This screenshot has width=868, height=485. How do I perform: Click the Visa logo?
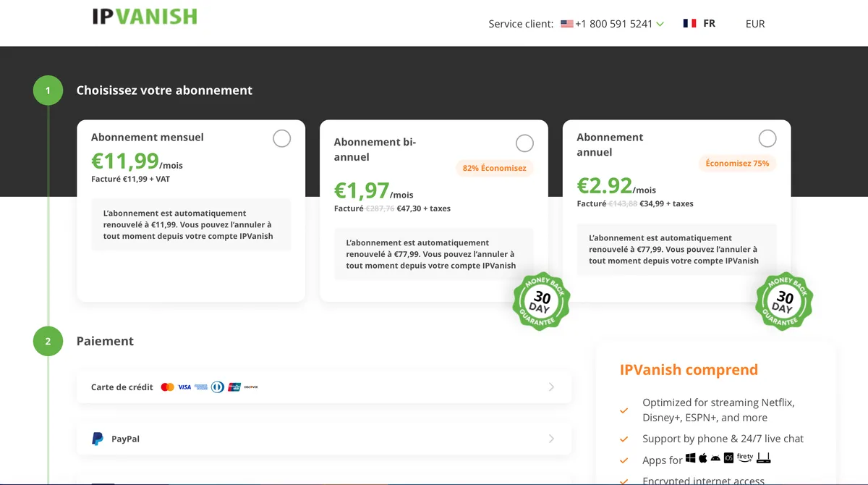(184, 387)
